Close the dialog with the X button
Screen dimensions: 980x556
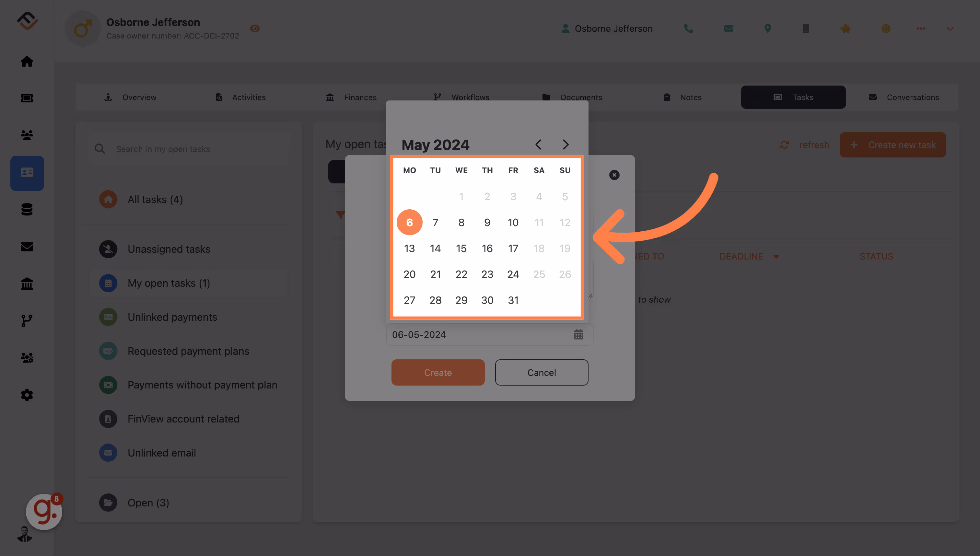click(614, 175)
